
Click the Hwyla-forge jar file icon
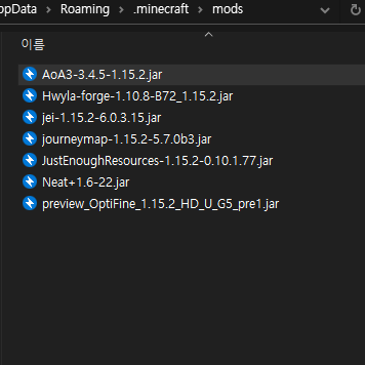coord(30,96)
